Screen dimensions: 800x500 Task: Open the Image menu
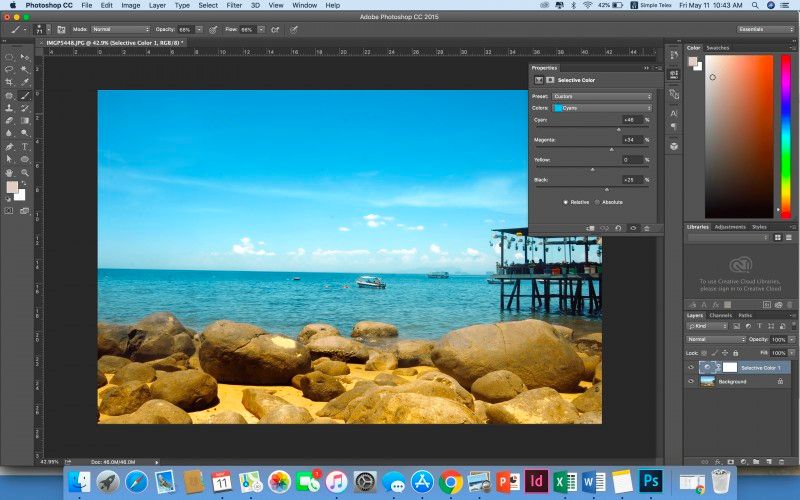pyautogui.click(x=130, y=5)
